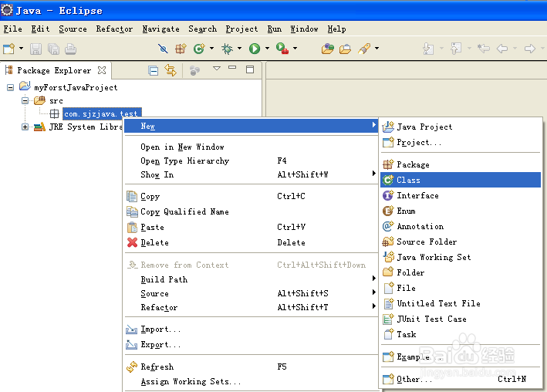The width and height of the screenshot is (547, 392).
Task: Open the File menu
Action: [x=12, y=29]
